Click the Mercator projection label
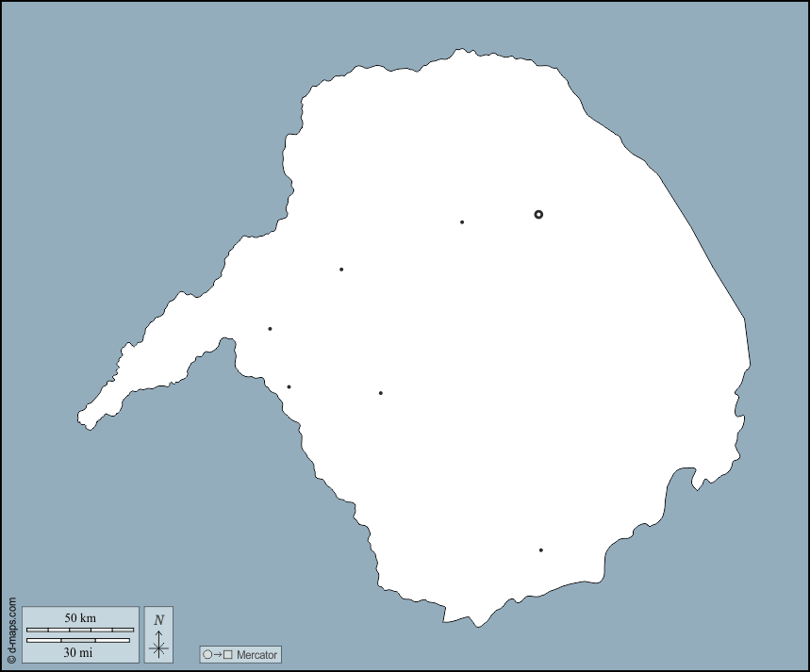Image resolution: width=810 pixels, height=672 pixels. [x=256, y=654]
